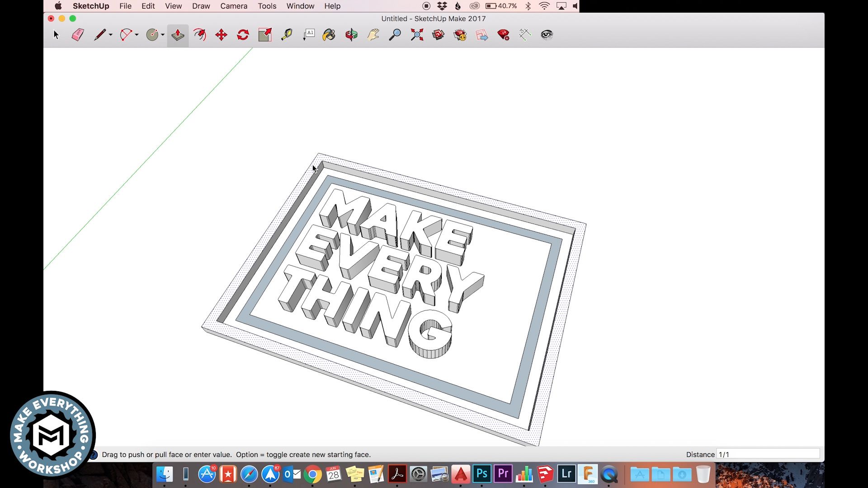The width and height of the screenshot is (868, 488).
Task: Click the battery percentage in the menu bar
Action: pyautogui.click(x=506, y=6)
